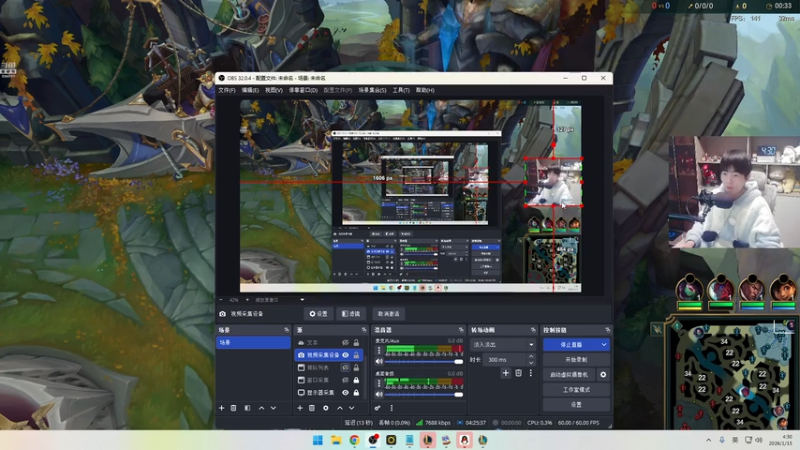Decrease the transition duration with down stepper
This screenshot has width=800, height=450.
(x=531, y=363)
